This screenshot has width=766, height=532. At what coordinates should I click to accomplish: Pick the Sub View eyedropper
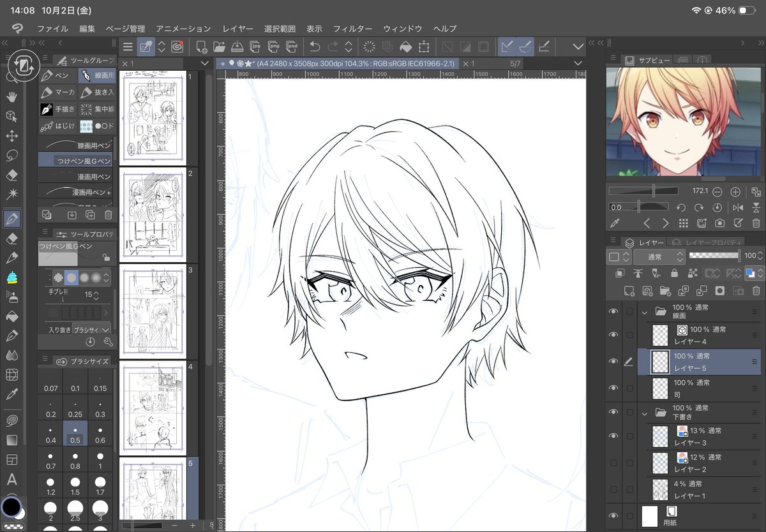coord(615,223)
